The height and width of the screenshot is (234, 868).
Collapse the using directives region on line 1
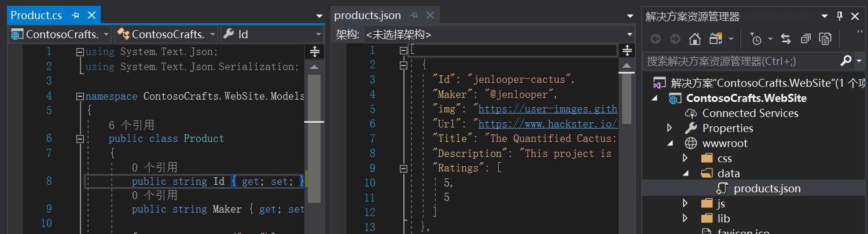coord(80,52)
